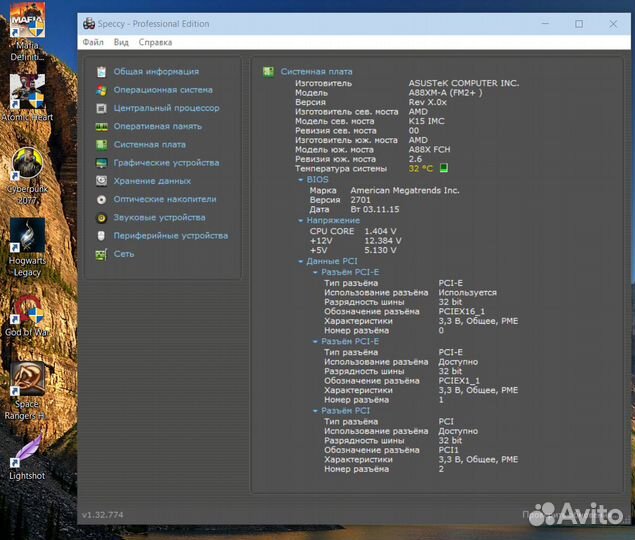The width and height of the screenshot is (635, 540).
Task: Go to Общая информация section
Action: (x=156, y=72)
